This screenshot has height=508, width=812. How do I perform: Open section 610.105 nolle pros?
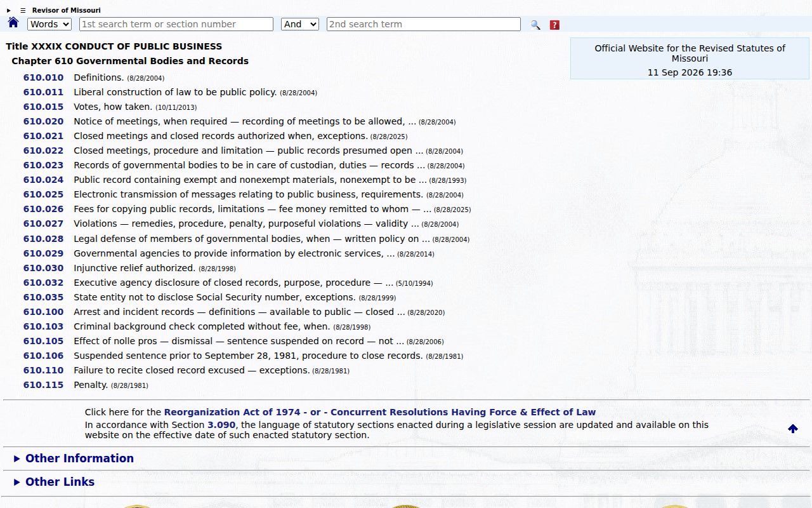click(43, 341)
